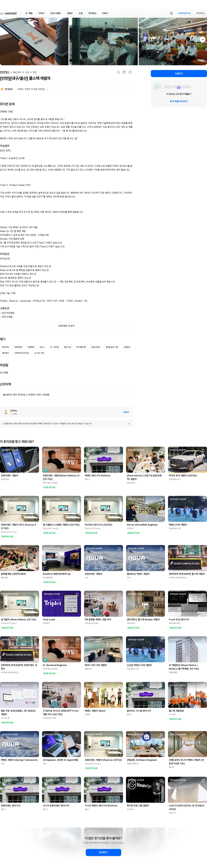Screen dimensions: 207x868
Task: Bookmark the [채널톡] Software Engineer card
Action: coord(161,735)
